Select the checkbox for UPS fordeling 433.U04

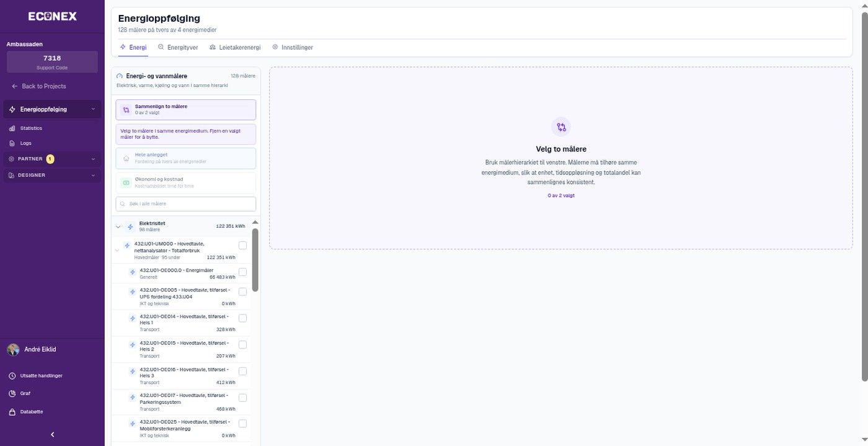point(242,292)
